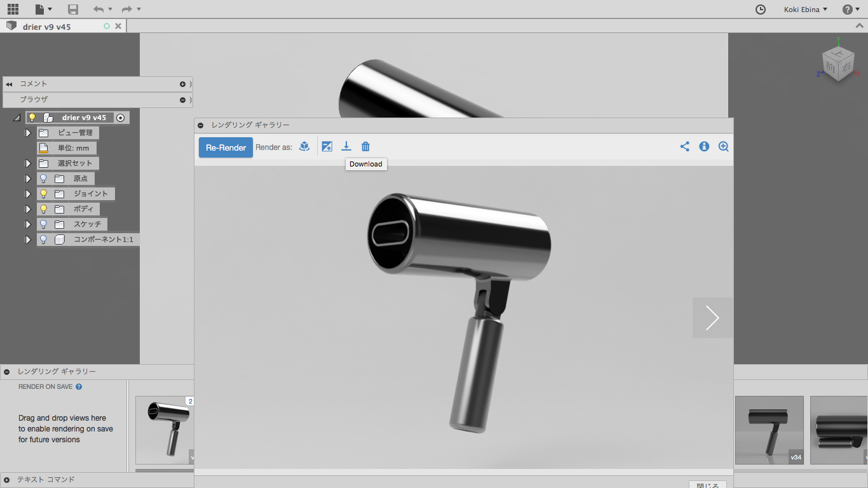The height and width of the screenshot is (488, 868).
Task: Undo the last action
Action: (98, 9)
